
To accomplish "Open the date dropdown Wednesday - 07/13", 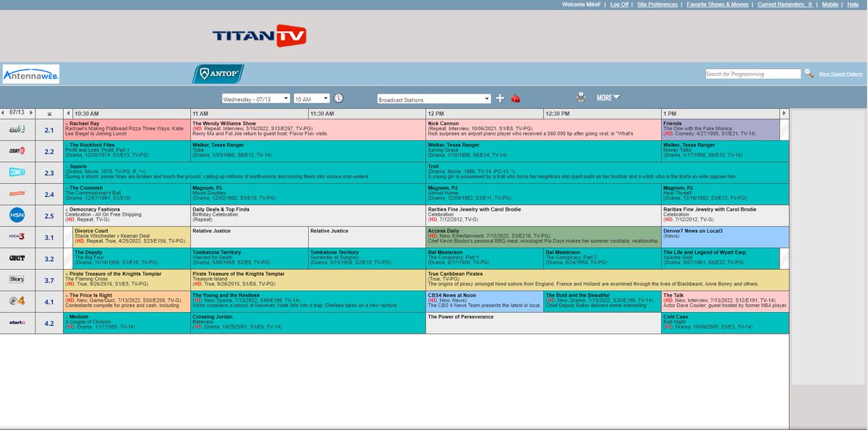I will click(255, 98).
